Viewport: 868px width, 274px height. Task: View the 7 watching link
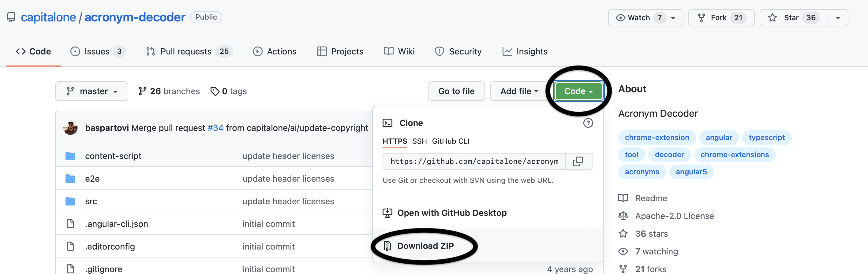click(648, 252)
